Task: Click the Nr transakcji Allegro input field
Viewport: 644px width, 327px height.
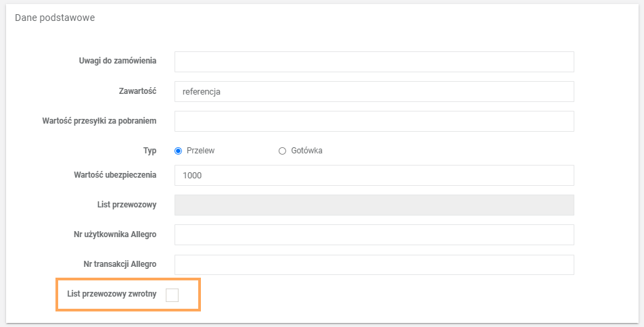Action: tap(374, 264)
